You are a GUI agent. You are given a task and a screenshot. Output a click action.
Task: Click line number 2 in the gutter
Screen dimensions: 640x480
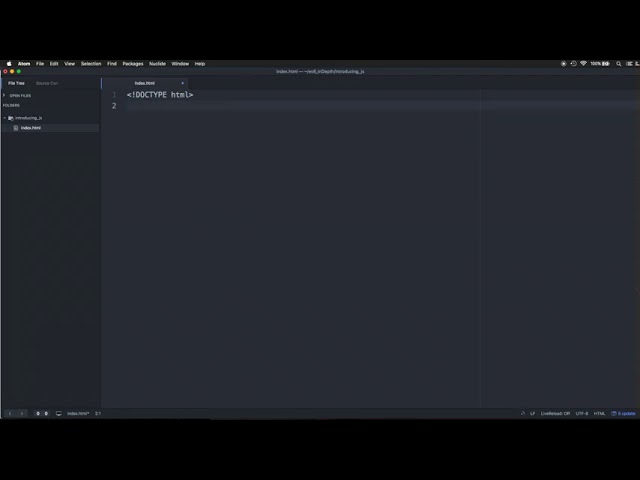click(114, 106)
